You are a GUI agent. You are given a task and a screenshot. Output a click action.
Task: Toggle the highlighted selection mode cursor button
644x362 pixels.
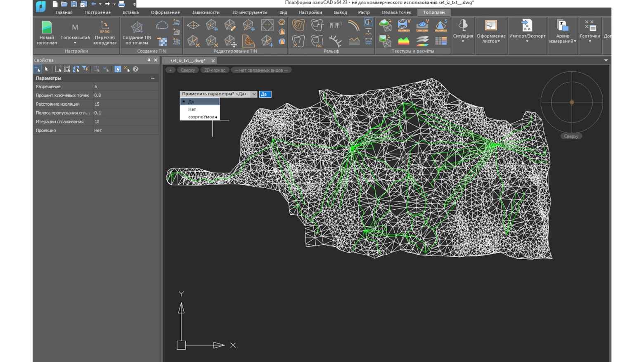118,69
